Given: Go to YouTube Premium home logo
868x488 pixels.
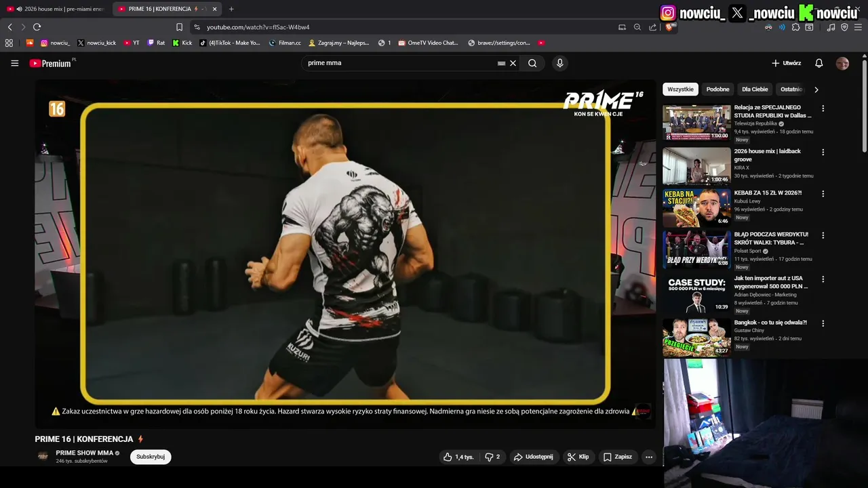Looking at the screenshot, I should click(x=50, y=63).
